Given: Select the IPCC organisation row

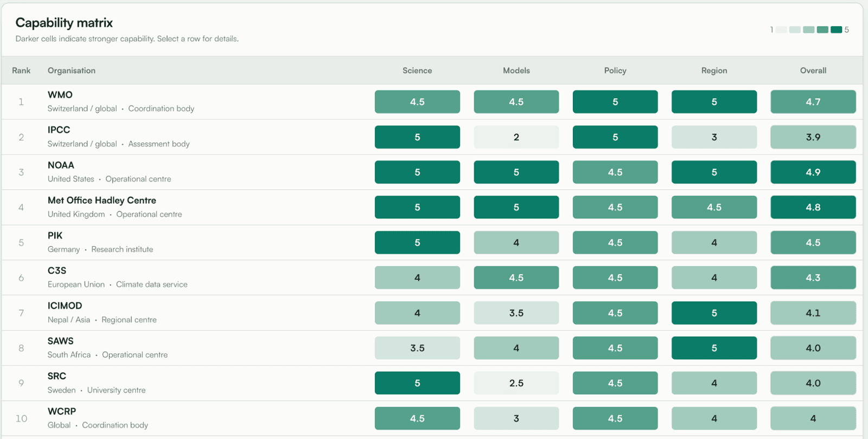Looking at the screenshot, I should [432, 137].
